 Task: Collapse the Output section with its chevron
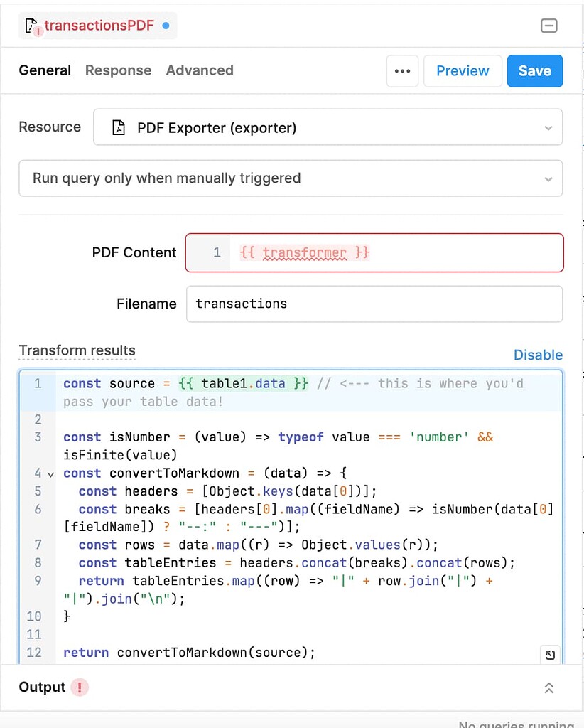[548, 687]
